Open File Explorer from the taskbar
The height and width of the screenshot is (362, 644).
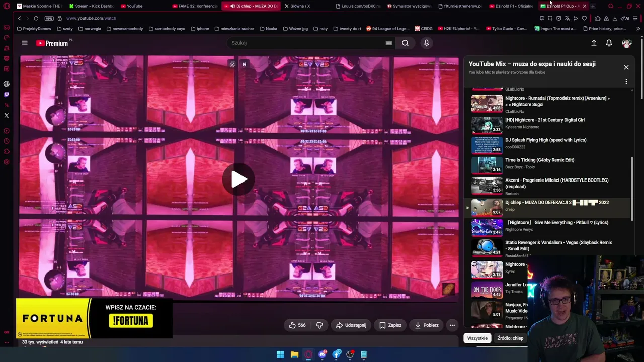294,355
